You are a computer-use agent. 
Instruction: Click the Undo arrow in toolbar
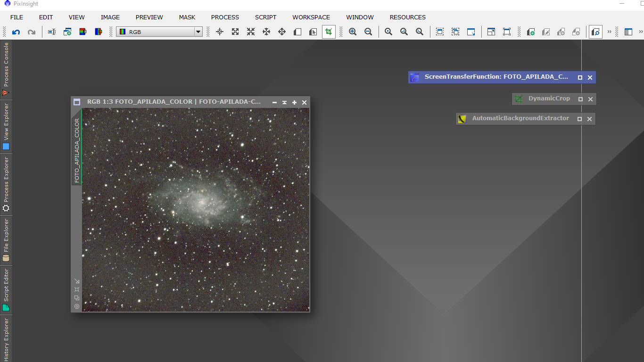[16, 32]
